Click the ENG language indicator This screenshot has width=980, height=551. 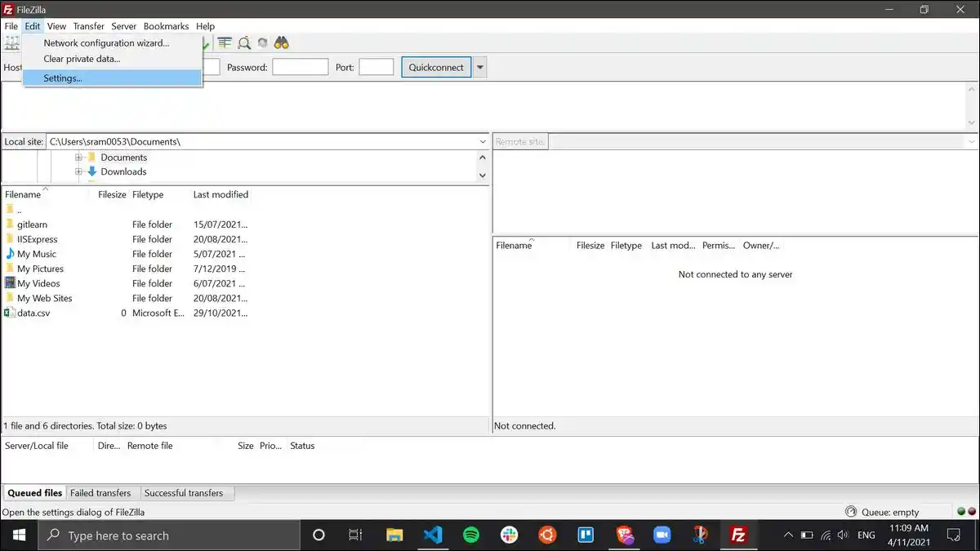[x=866, y=535]
